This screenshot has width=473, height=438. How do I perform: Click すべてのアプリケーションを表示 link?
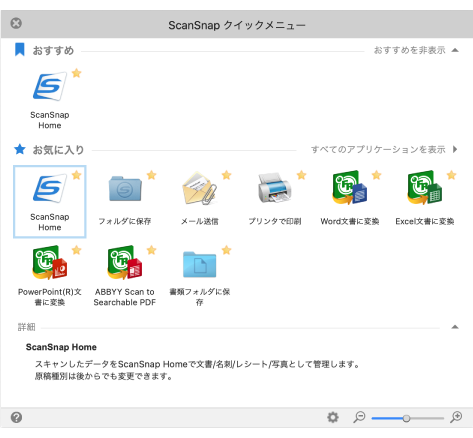(378, 149)
